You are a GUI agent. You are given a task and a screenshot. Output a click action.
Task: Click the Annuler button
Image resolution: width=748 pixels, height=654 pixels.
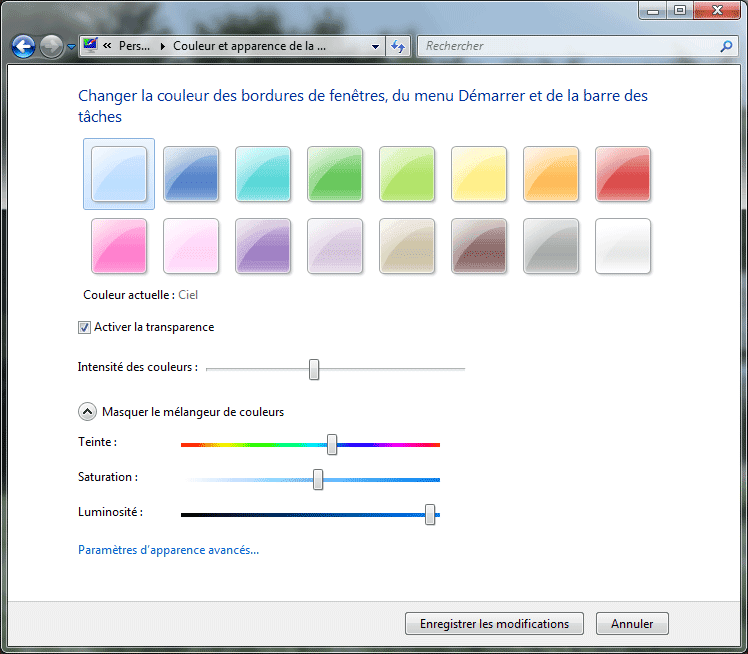pos(632,623)
